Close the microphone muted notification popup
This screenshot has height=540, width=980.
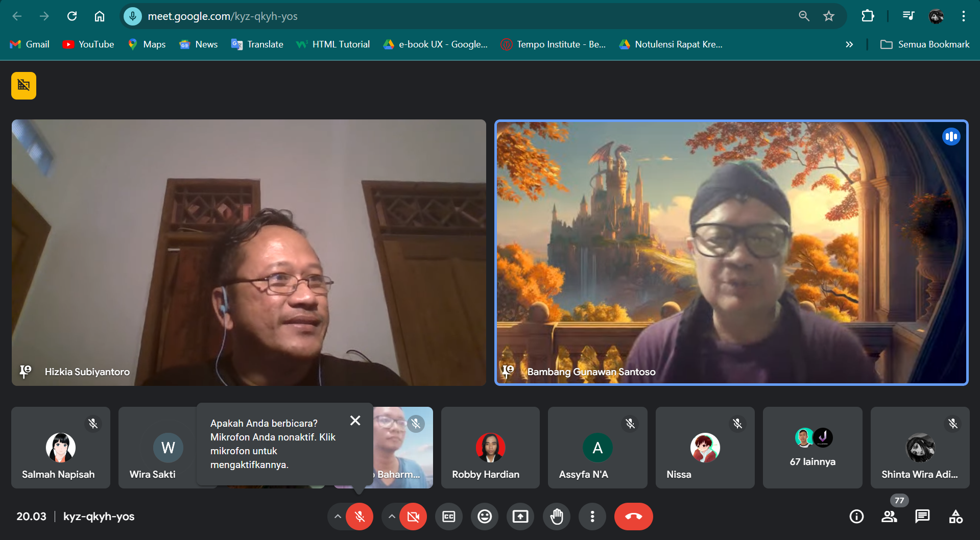(355, 420)
